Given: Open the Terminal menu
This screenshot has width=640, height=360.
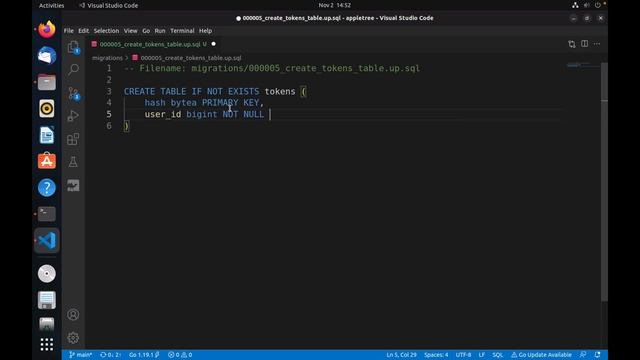Looking at the screenshot, I should coord(182,31).
